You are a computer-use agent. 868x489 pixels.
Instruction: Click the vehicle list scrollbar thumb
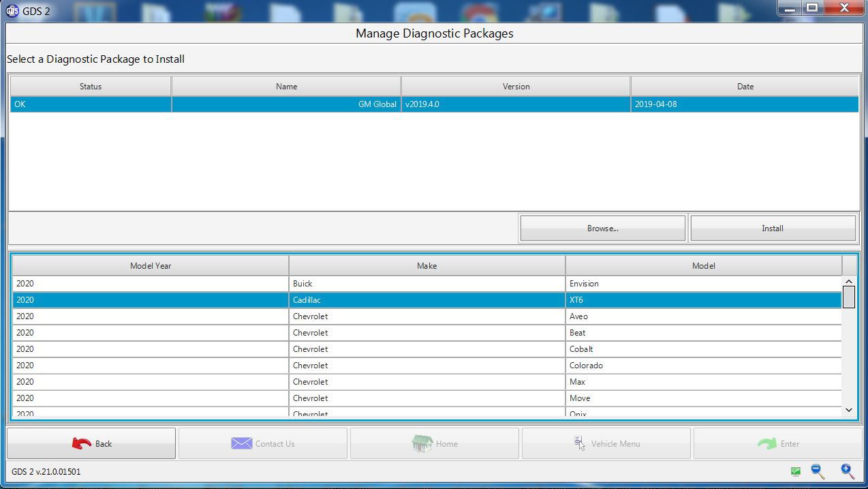849,297
